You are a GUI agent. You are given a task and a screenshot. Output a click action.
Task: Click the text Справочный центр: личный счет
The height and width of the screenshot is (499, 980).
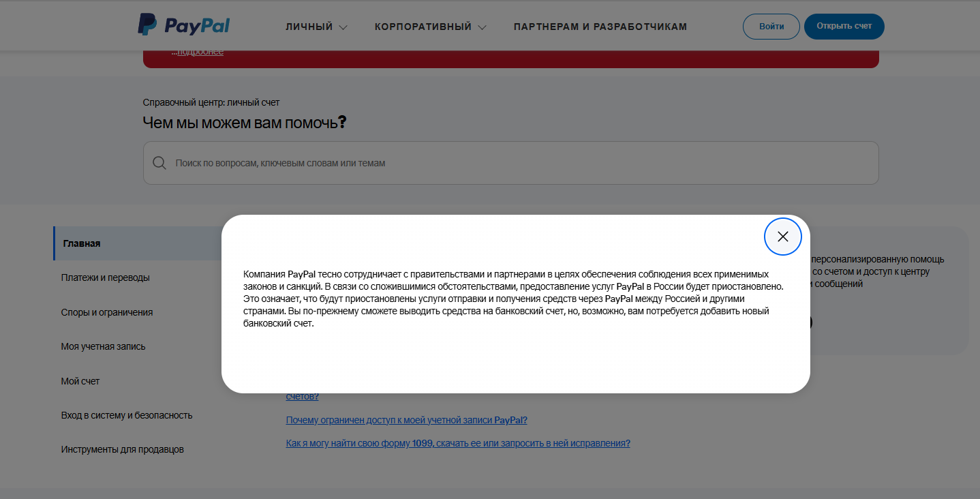[x=211, y=102]
